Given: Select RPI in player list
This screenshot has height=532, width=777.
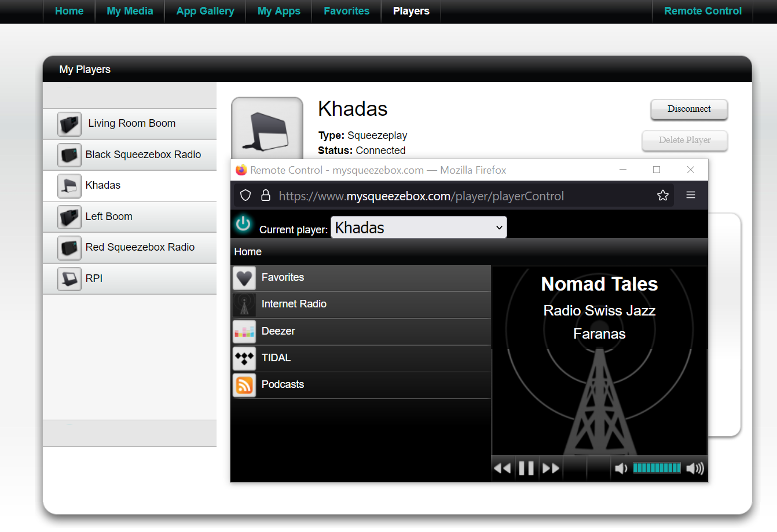Looking at the screenshot, I should point(130,279).
